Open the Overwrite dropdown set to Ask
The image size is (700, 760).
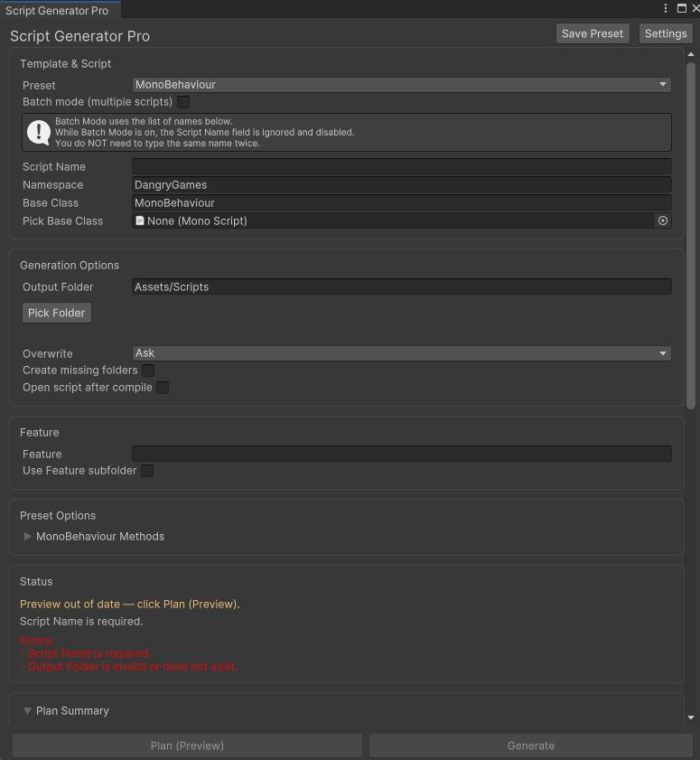(x=401, y=353)
